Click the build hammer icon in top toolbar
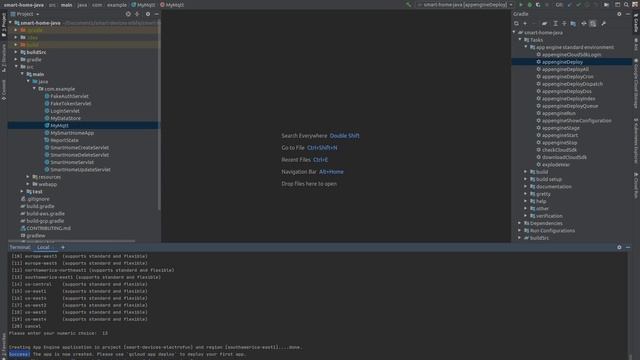Viewport: 640px width, 360px height. point(409,5)
